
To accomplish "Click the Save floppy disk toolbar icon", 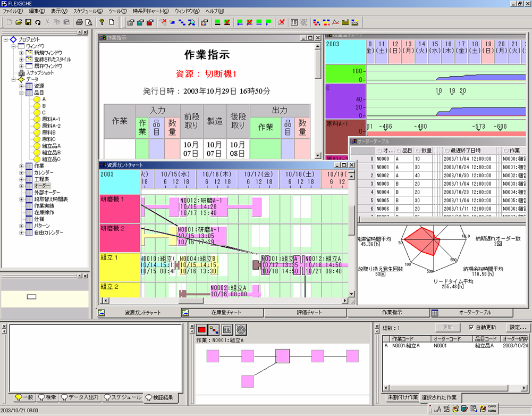I will pos(28,22).
